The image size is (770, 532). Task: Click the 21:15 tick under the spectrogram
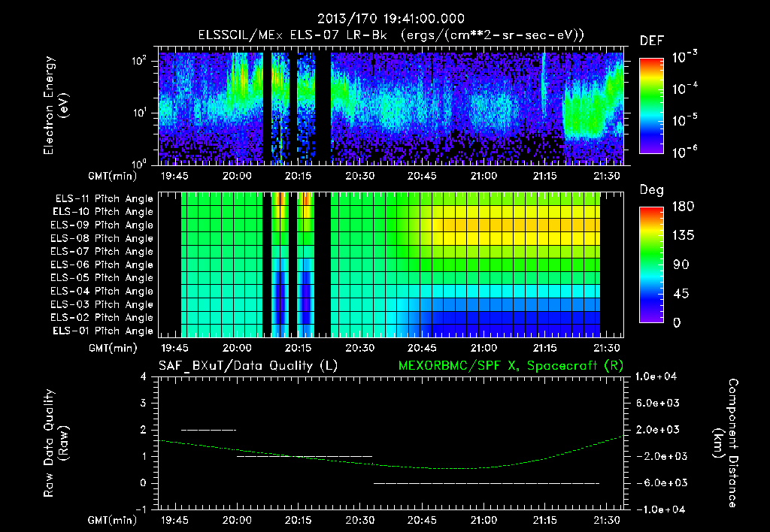point(545,176)
